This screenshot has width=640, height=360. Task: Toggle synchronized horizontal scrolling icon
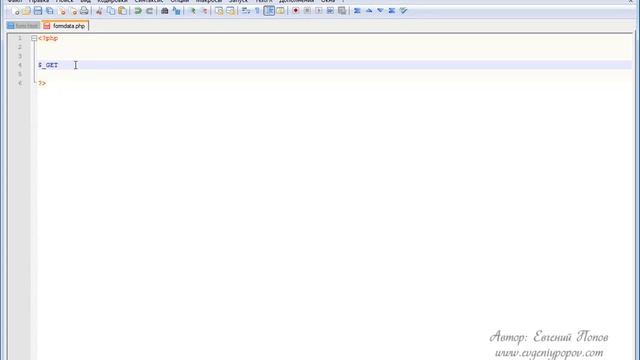coord(230,11)
